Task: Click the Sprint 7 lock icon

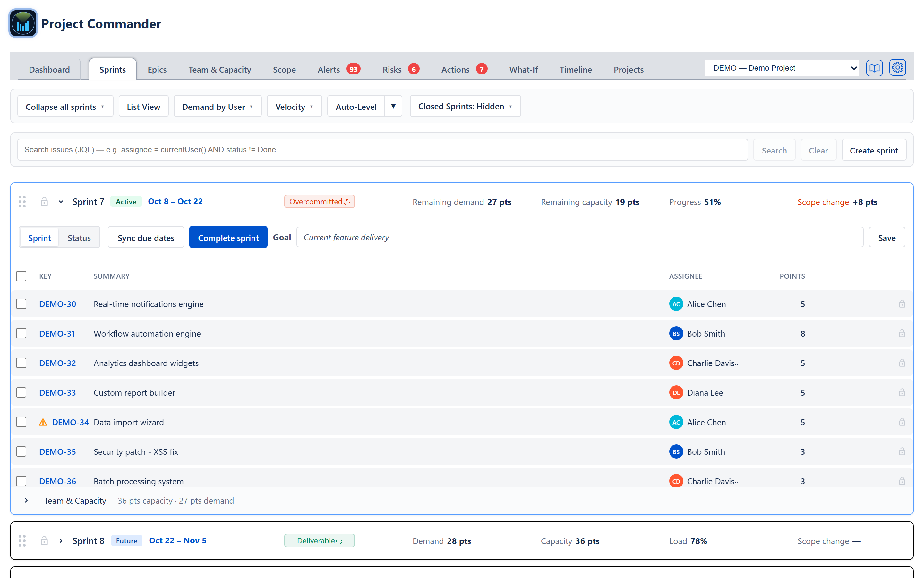Action: (x=44, y=201)
